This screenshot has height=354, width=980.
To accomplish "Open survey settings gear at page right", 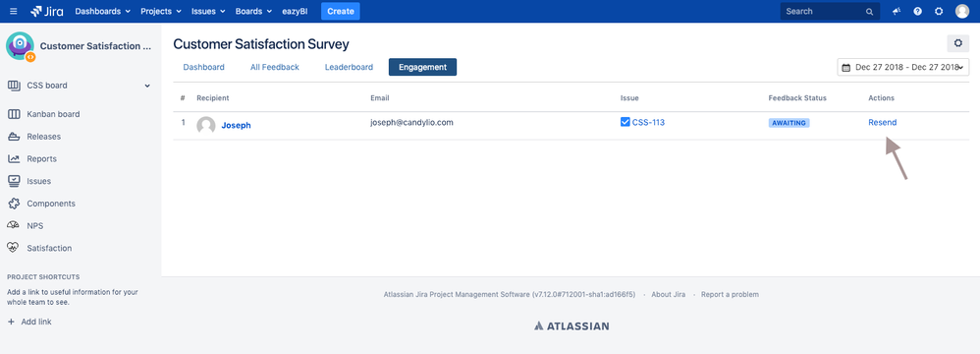I will 958,43.
